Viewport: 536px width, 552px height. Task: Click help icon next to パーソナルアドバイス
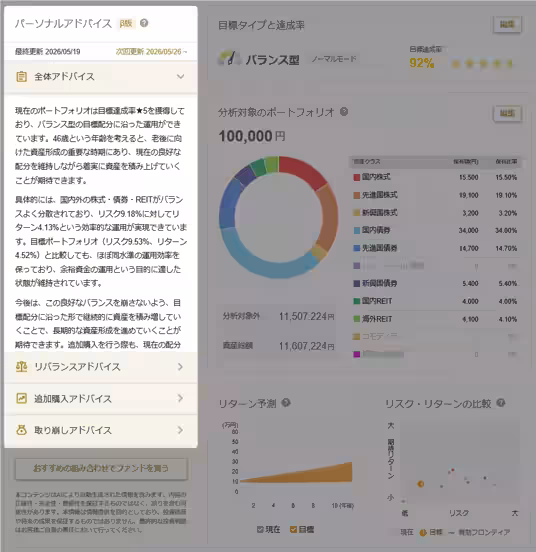point(144,23)
